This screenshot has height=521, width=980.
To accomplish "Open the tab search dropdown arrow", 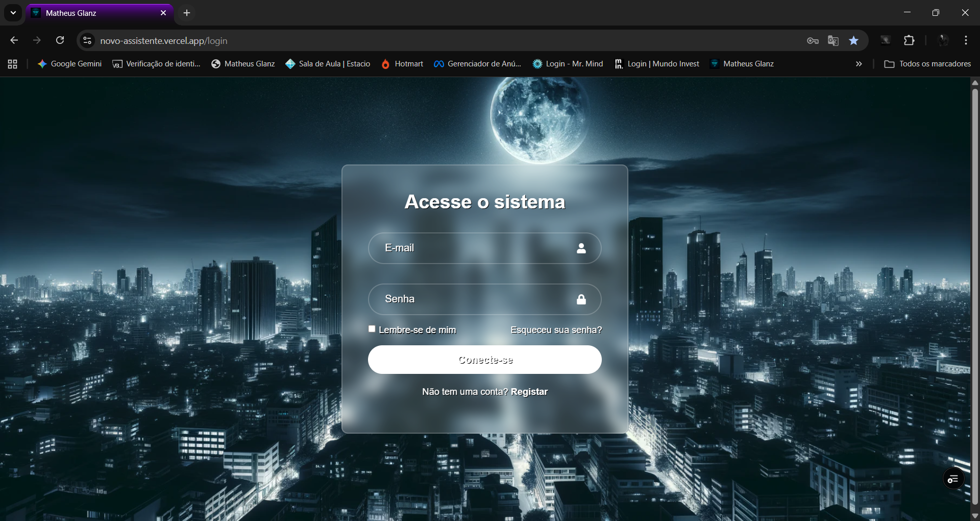I will pyautogui.click(x=13, y=13).
